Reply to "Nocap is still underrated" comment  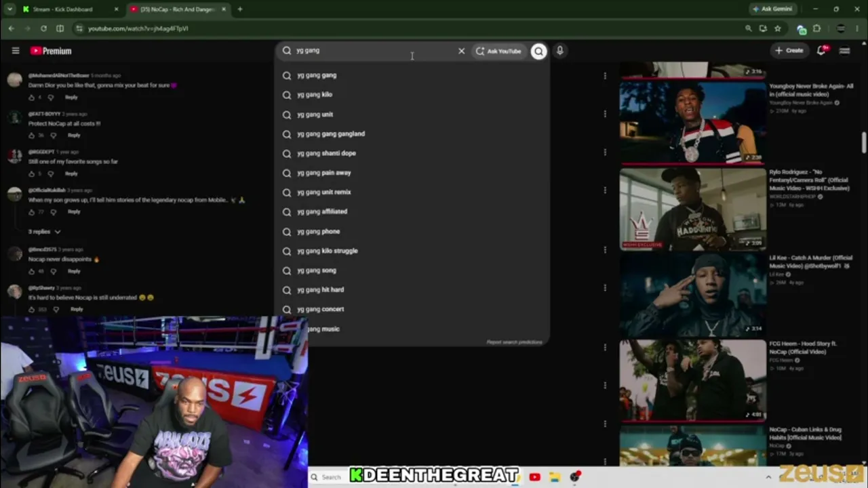[77, 310]
